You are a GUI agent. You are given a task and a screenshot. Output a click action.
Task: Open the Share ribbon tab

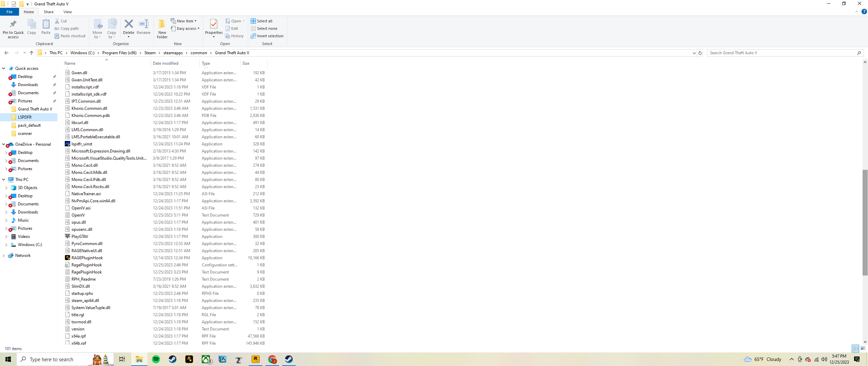[x=48, y=12]
